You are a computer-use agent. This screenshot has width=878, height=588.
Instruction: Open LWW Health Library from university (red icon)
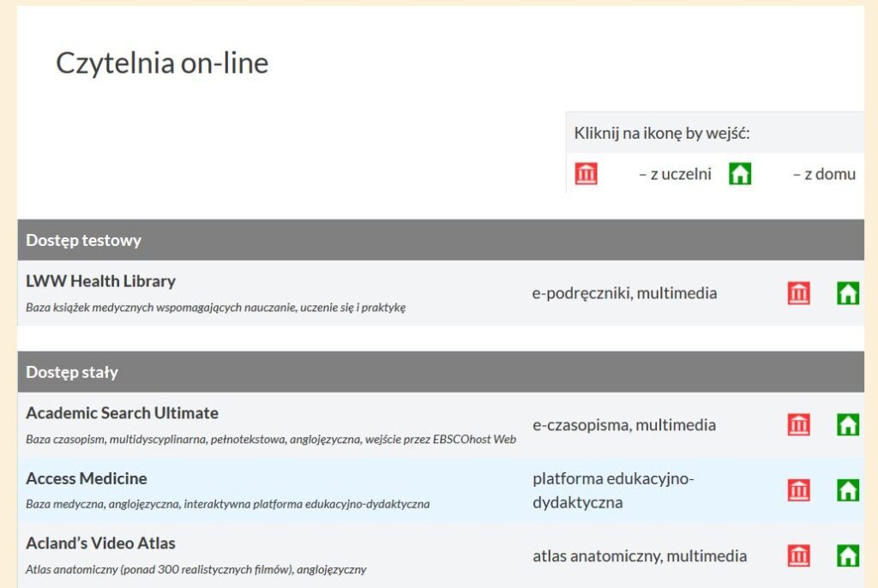tap(798, 293)
